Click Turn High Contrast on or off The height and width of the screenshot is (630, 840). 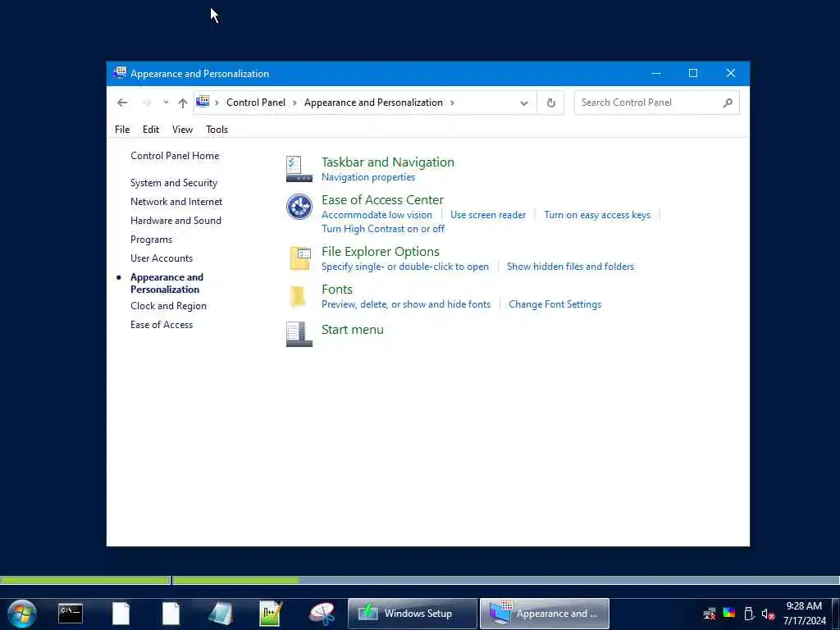click(383, 229)
